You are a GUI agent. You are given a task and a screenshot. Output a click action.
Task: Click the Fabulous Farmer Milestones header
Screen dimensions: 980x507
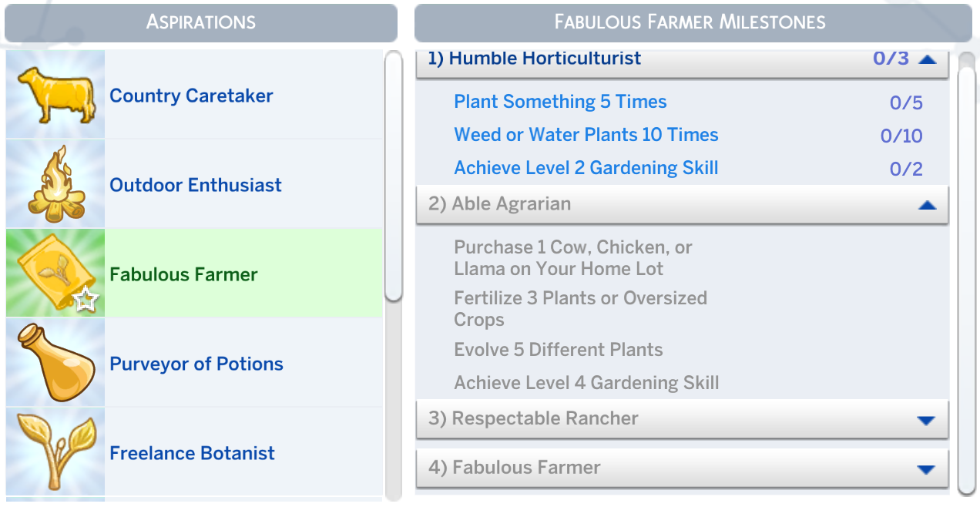click(690, 22)
